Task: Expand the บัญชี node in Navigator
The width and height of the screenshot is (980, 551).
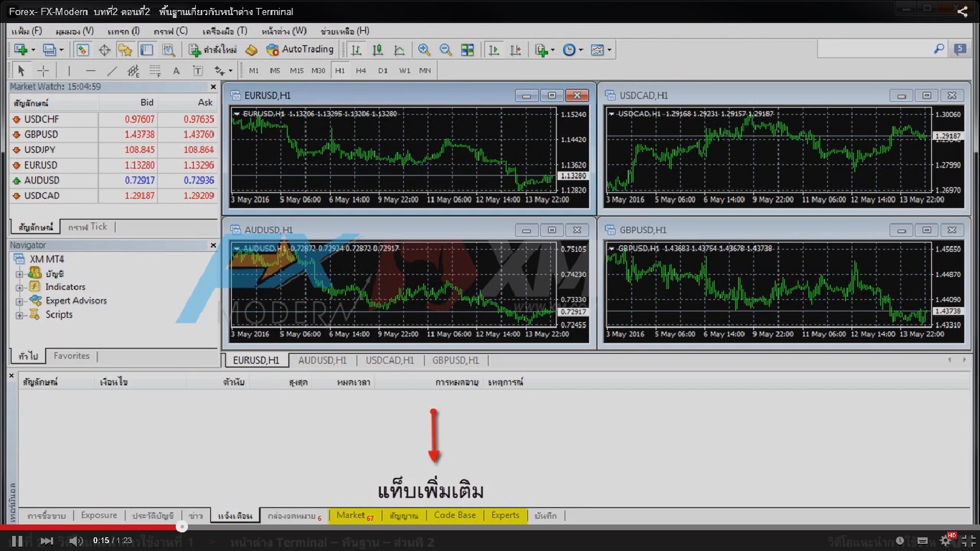Action: (19, 274)
